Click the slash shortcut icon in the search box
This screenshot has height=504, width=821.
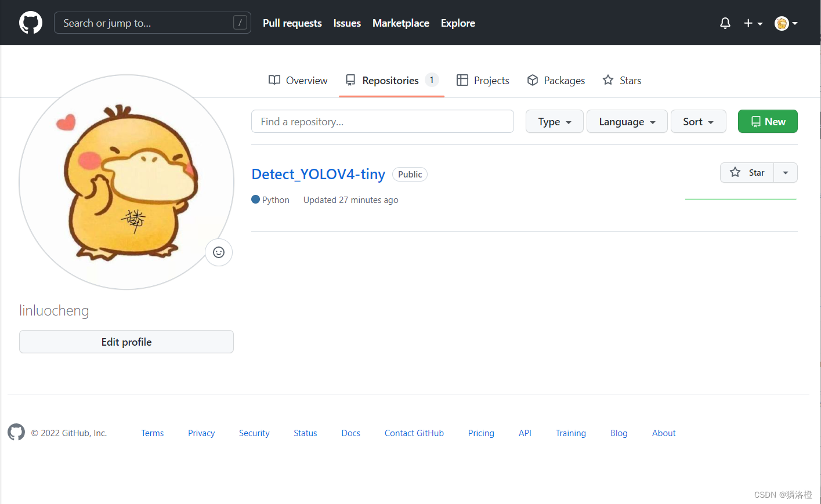pos(240,23)
